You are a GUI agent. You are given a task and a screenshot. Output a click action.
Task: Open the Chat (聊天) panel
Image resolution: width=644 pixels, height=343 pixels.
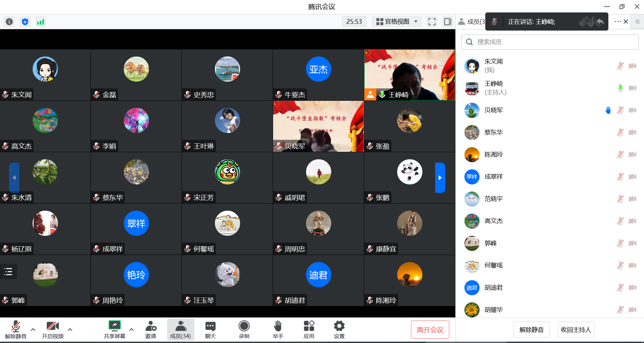coord(211,330)
